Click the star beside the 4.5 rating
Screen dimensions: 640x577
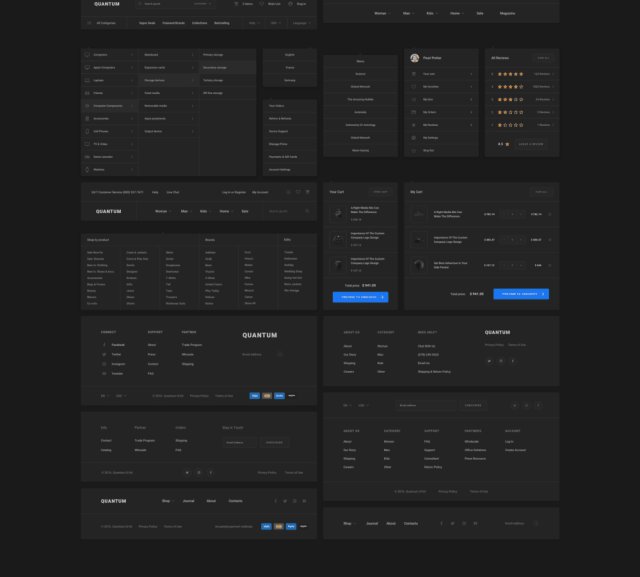click(507, 144)
